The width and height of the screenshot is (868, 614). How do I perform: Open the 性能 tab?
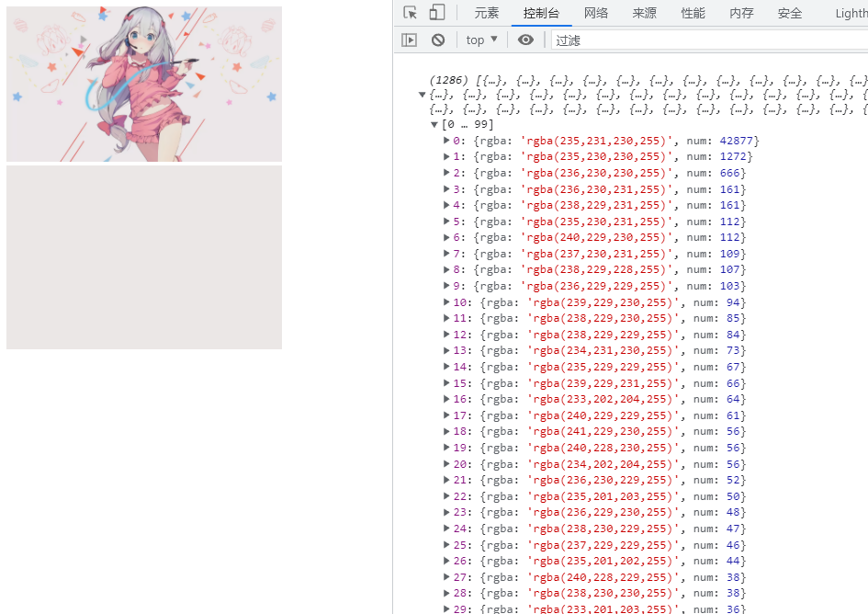click(x=693, y=13)
